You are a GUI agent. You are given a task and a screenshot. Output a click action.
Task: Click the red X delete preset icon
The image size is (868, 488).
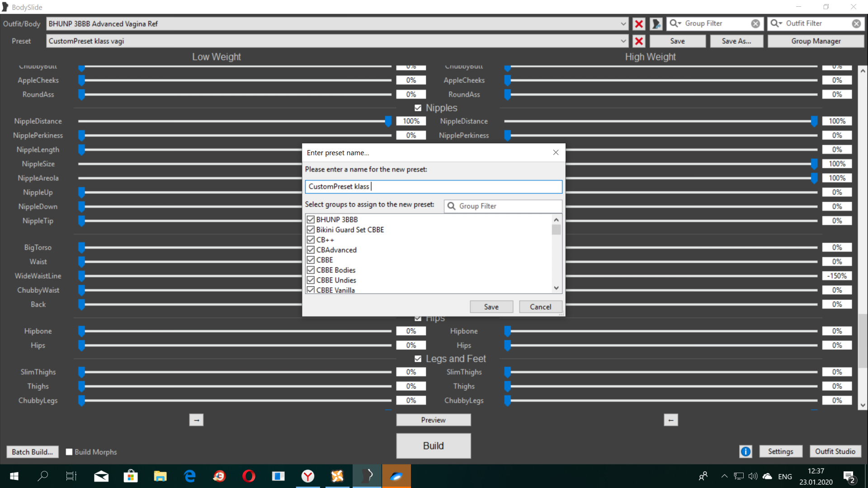pyautogui.click(x=639, y=41)
